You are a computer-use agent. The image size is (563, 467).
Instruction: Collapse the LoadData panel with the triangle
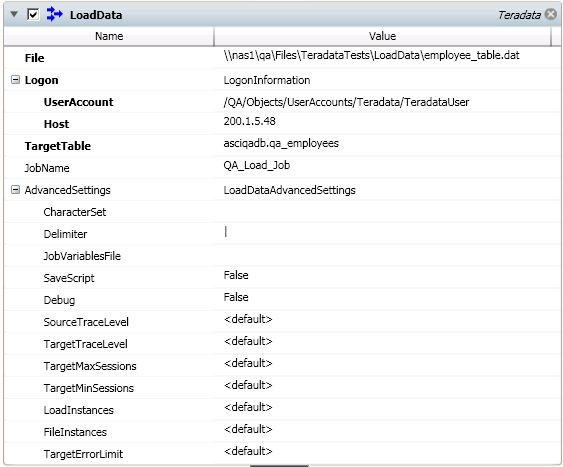tap(14, 14)
